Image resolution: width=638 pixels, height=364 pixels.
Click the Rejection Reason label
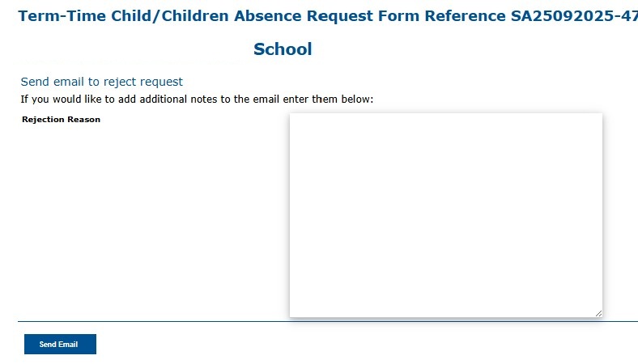click(x=61, y=120)
